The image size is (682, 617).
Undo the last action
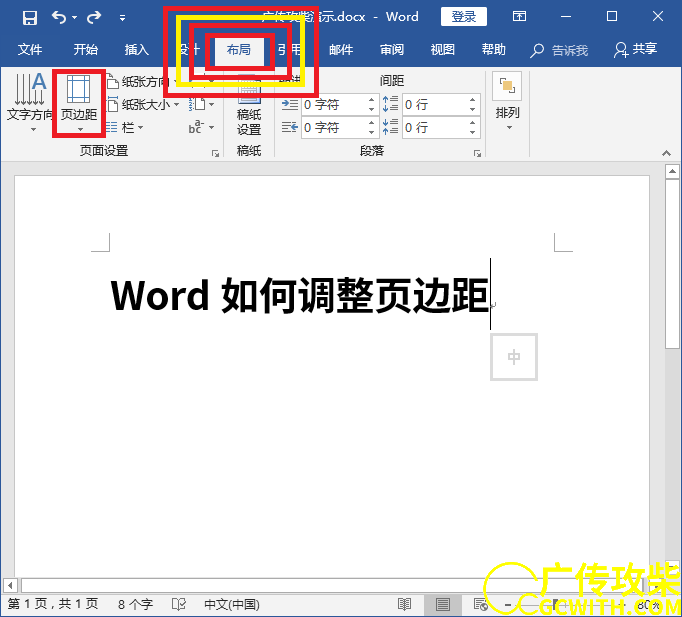[x=58, y=17]
